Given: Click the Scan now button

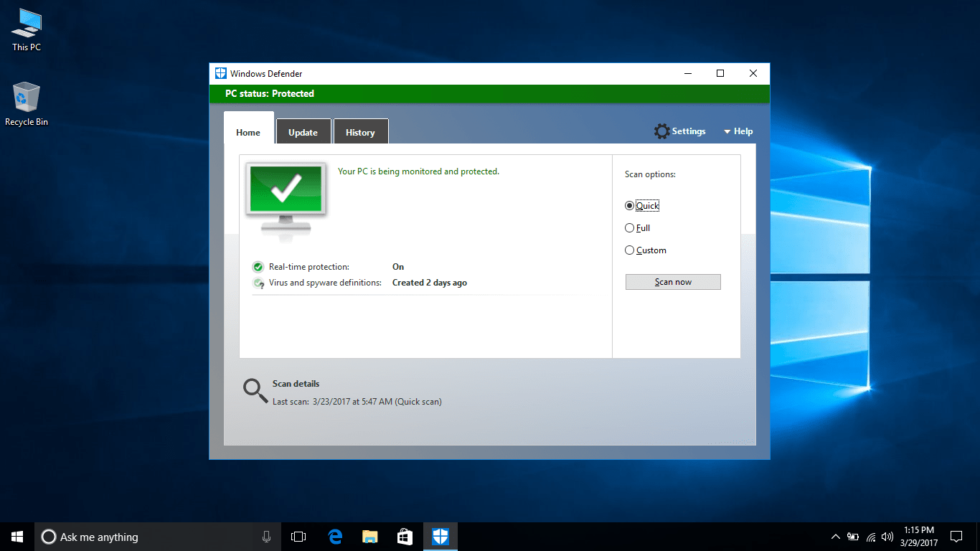Looking at the screenshot, I should point(673,282).
